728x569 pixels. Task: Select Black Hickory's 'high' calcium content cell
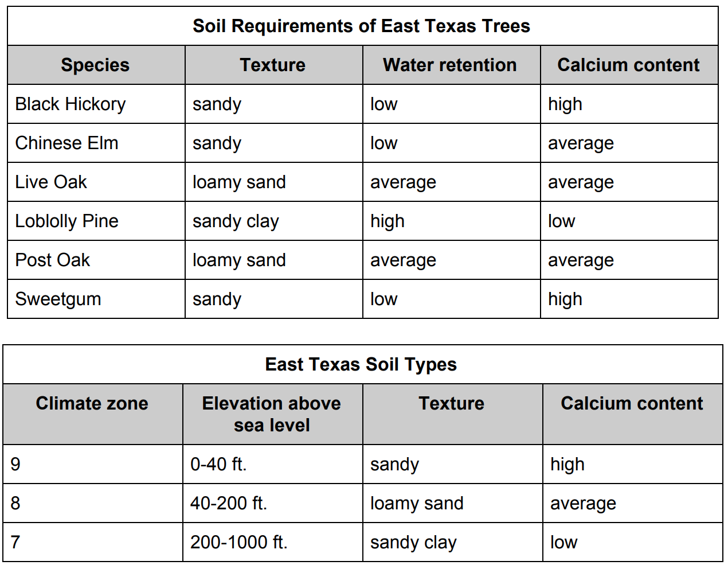565,104
